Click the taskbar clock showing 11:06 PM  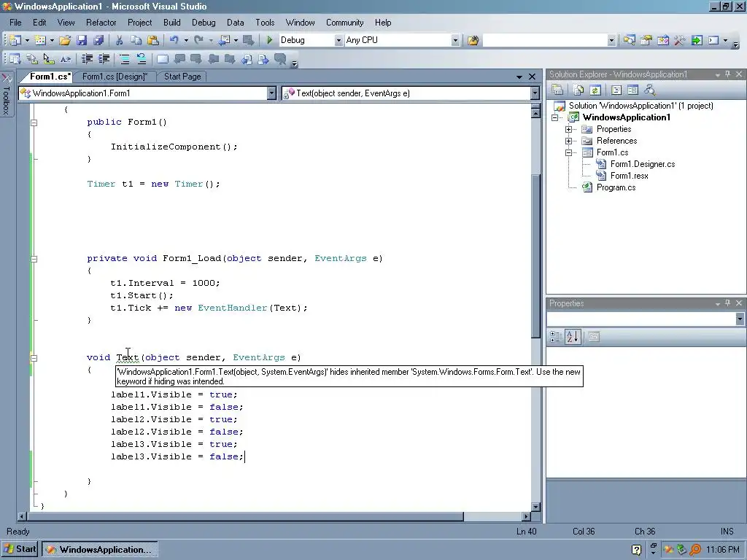pos(722,550)
